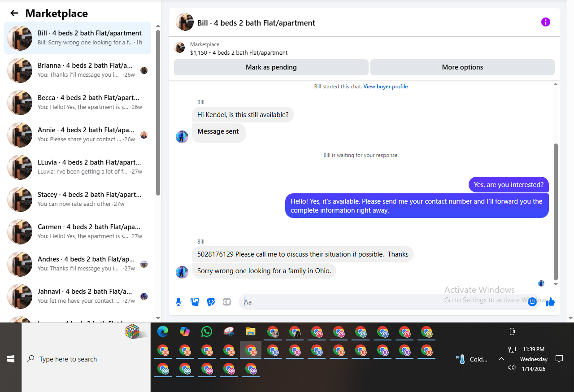
Task: Click the taskbar search box
Action: (x=86, y=359)
